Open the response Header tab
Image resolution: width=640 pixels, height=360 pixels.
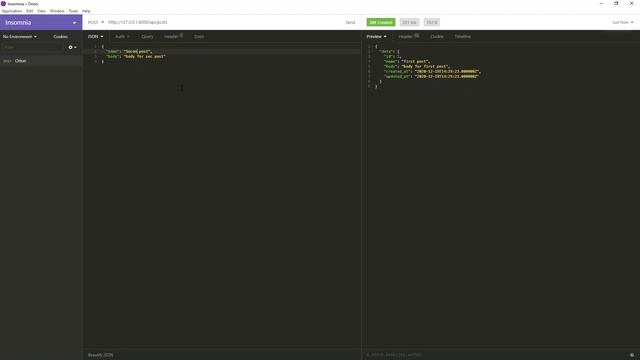[x=409, y=37]
